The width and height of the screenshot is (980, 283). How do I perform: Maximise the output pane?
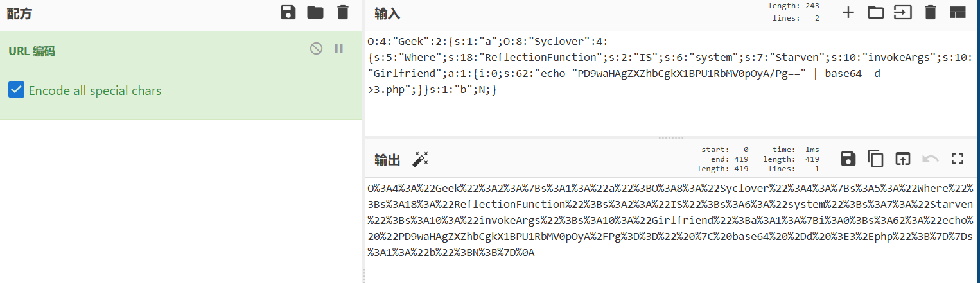[958, 159]
